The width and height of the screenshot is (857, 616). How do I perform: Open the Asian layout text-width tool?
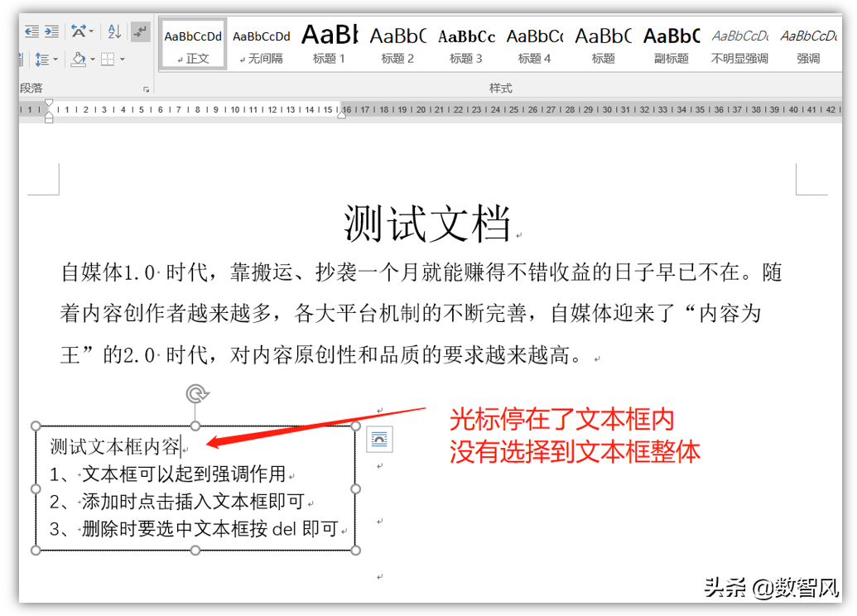(x=78, y=31)
